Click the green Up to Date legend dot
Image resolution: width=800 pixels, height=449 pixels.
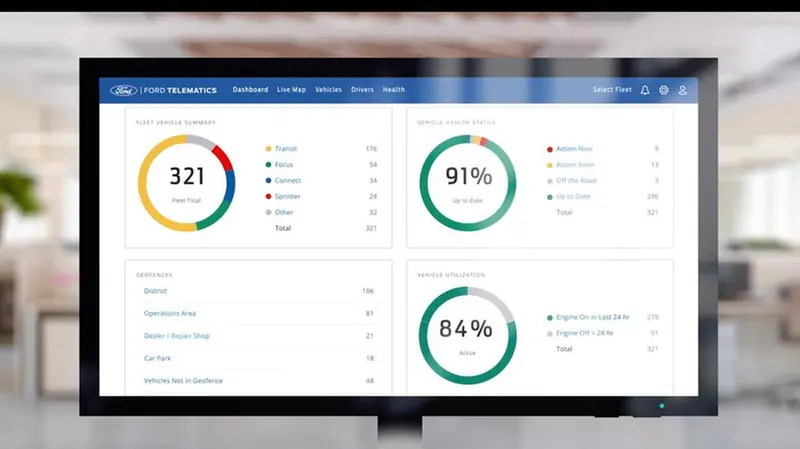(x=549, y=197)
